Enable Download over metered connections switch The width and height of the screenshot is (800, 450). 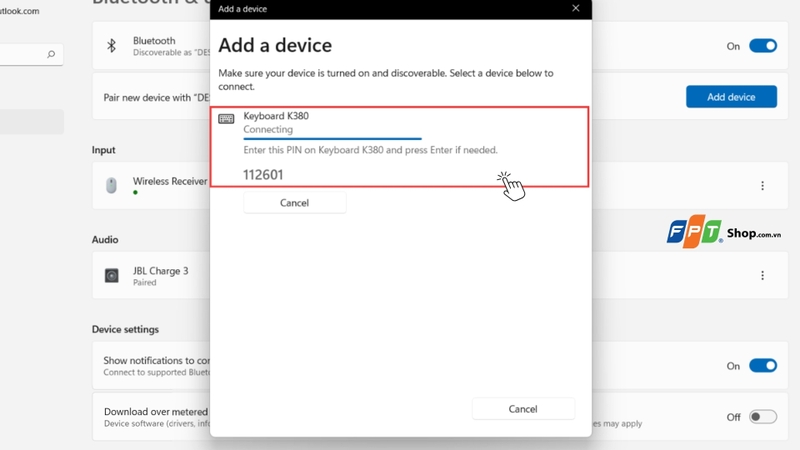[763, 417]
